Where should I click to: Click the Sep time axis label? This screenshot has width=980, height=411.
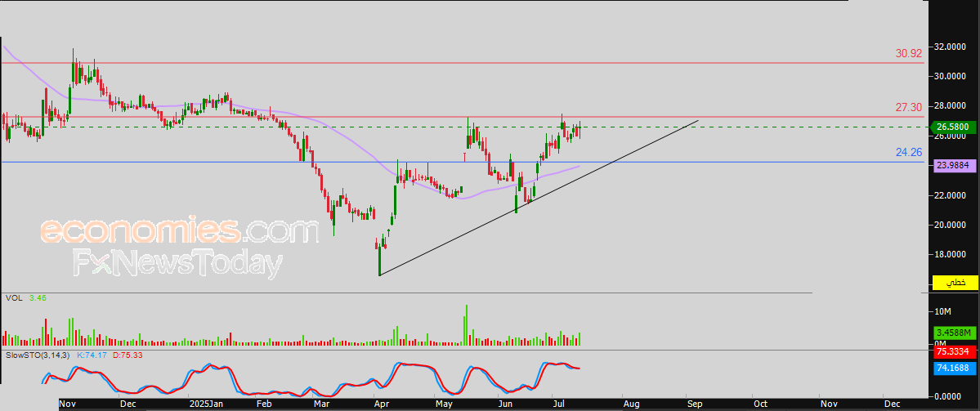point(695,404)
